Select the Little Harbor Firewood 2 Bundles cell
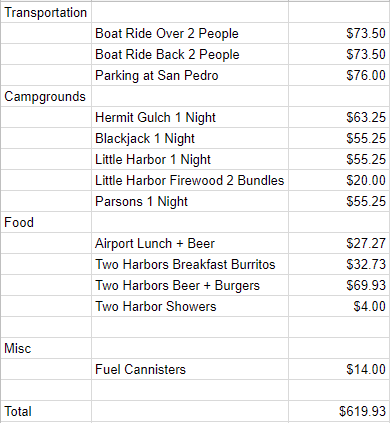Viewport: 390px width, 423px height. [x=190, y=180]
